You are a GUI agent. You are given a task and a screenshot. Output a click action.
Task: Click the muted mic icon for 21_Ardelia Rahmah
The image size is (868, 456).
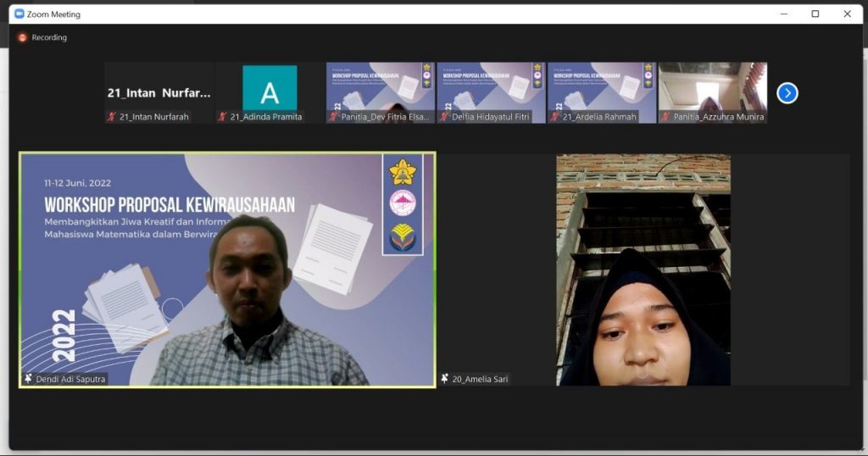(x=555, y=117)
